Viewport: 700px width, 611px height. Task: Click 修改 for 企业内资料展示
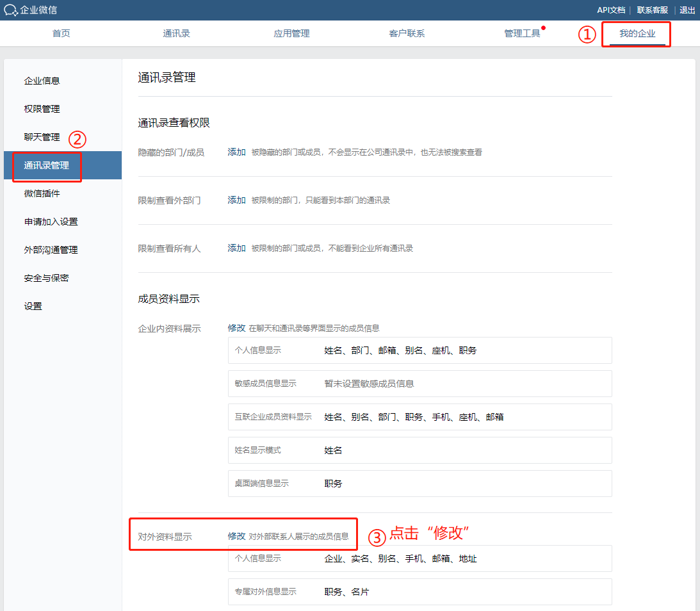[236, 328]
